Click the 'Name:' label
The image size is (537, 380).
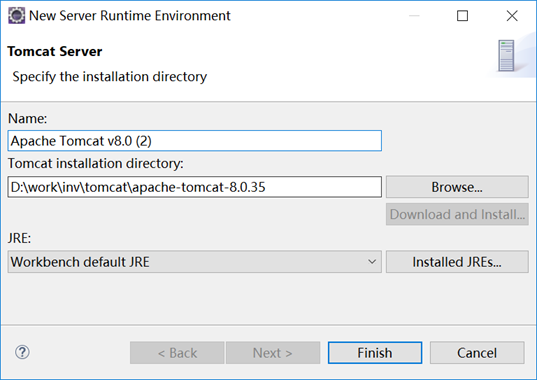pos(27,118)
